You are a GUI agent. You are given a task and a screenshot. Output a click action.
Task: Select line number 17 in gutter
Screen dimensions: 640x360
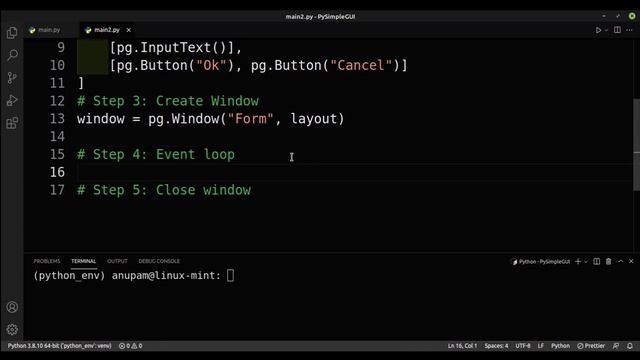(57, 190)
